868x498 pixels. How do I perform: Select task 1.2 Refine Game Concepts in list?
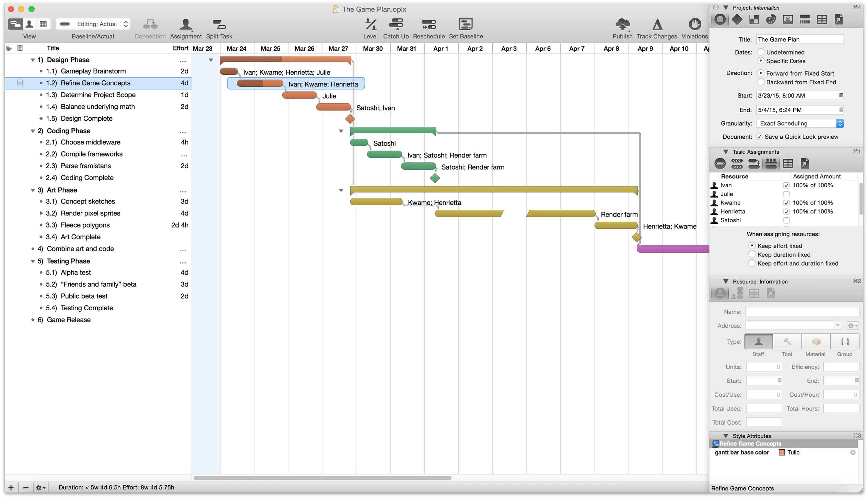tap(96, 83)
